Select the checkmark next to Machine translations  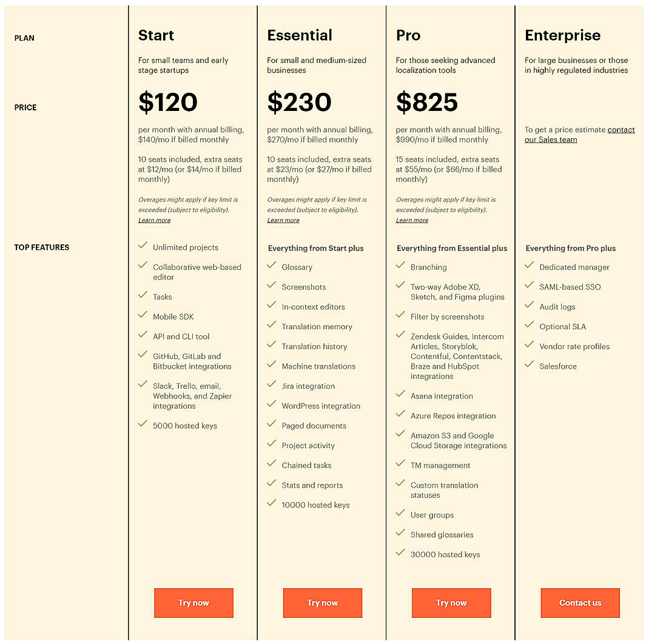click(271, 366)
